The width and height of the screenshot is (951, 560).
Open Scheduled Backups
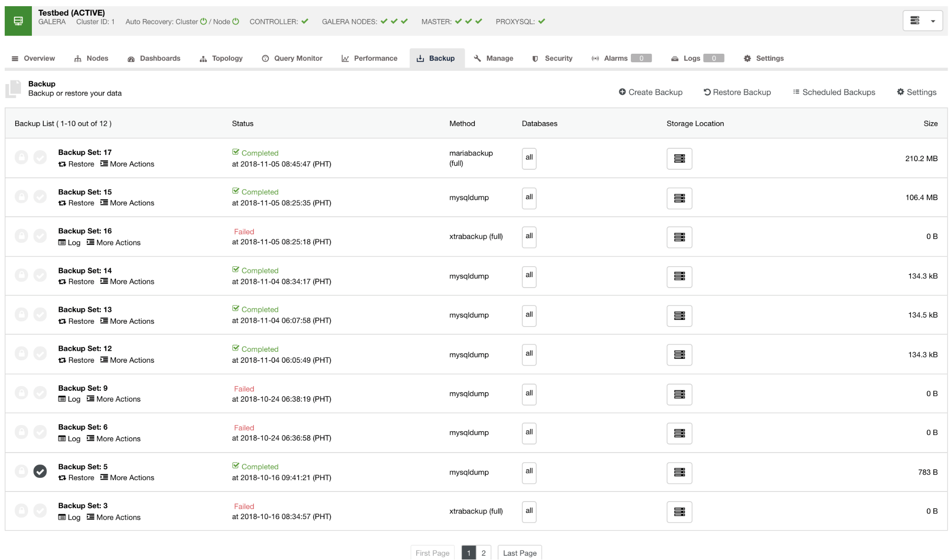(x=833, y=92)
